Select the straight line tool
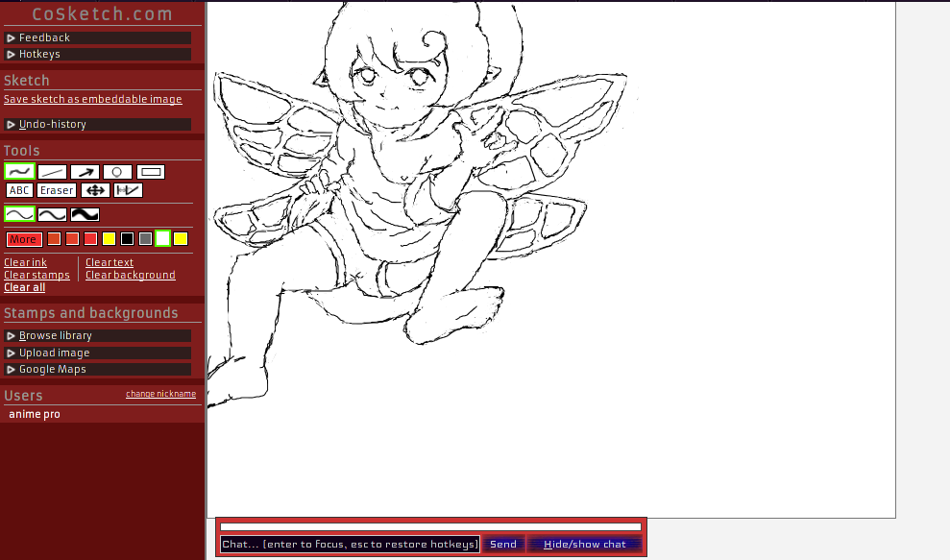Screen dimensions: 950x560 52,172
